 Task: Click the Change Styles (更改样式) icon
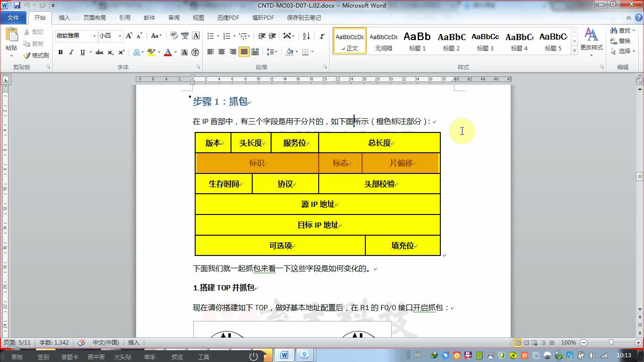tap(591, 35)
